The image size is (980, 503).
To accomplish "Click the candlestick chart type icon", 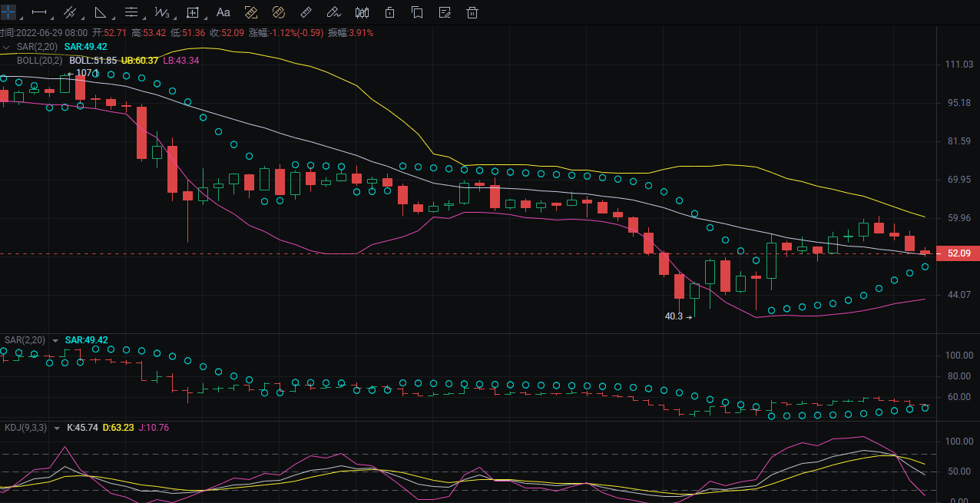I will click(x=363, y=12).
